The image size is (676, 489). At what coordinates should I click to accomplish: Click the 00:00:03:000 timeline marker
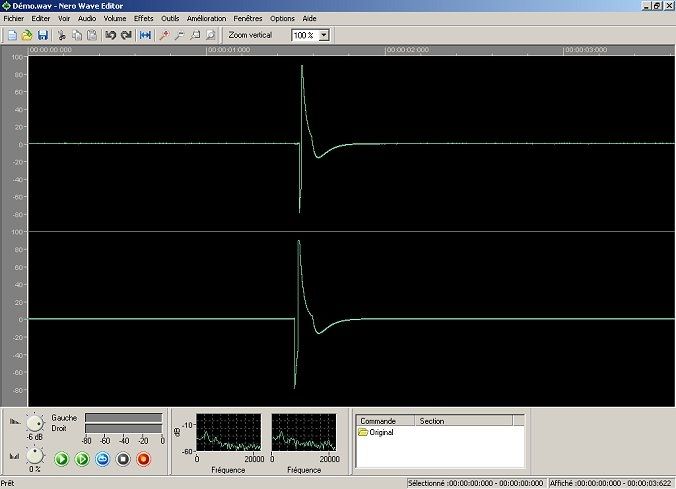click(586, 50)
